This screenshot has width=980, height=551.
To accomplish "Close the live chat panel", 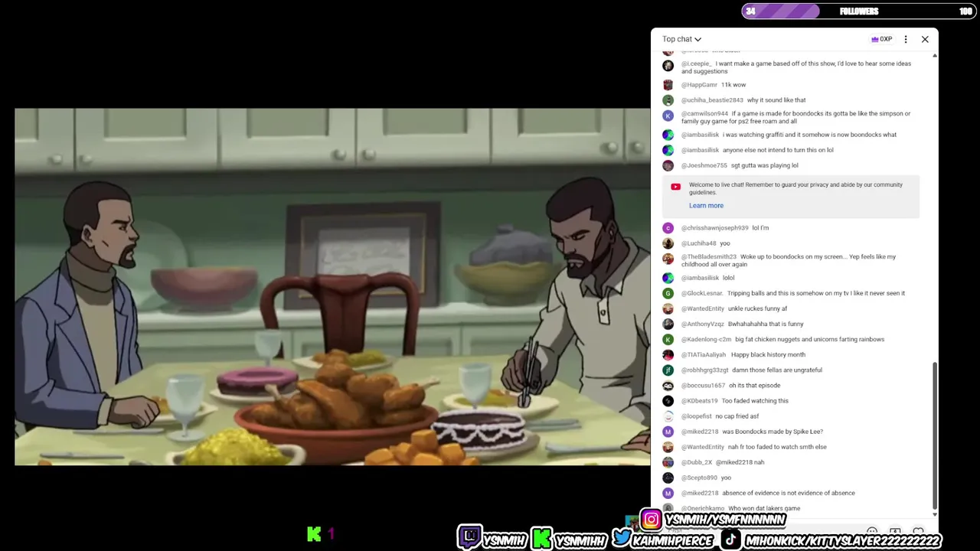I will tap(925, 39).
